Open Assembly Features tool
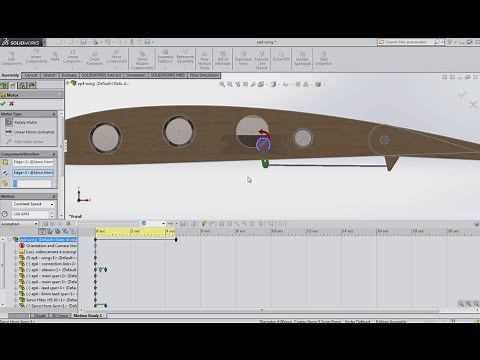The image size is (480, 360). 165,57
